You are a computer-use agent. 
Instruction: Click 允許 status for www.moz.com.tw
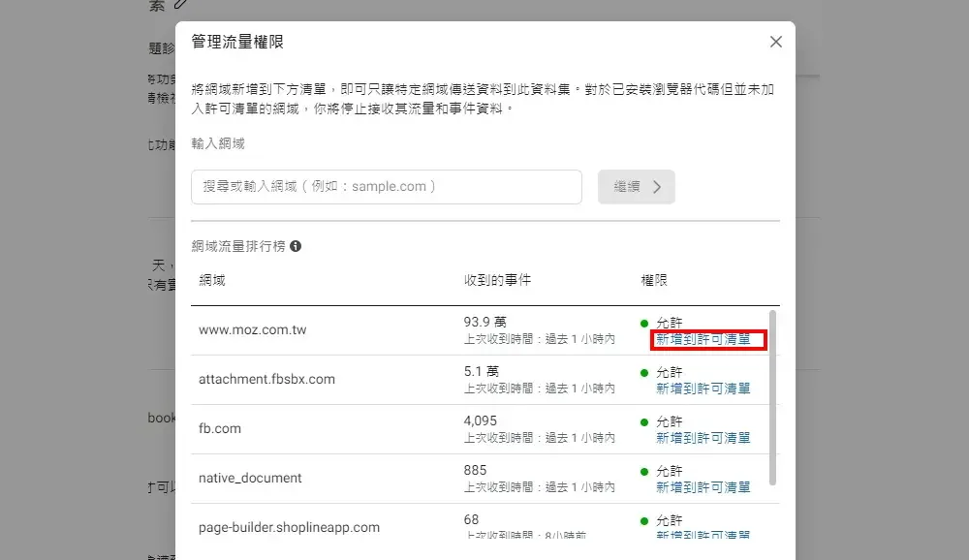pos(669,323)
